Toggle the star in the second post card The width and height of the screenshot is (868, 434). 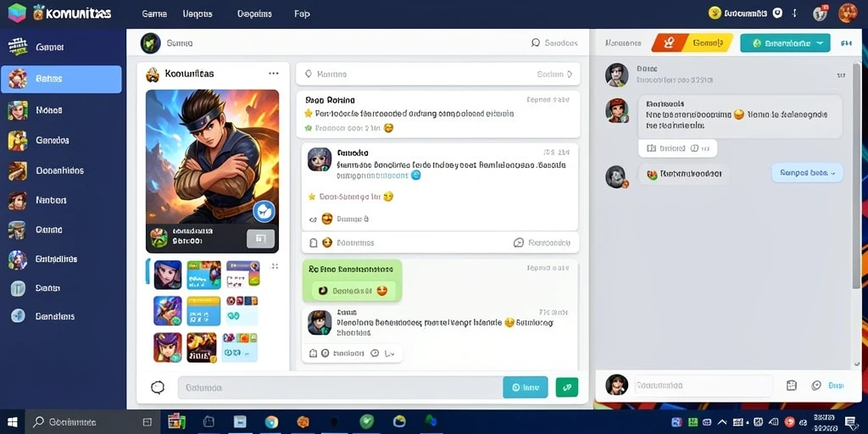pos(311,197)
